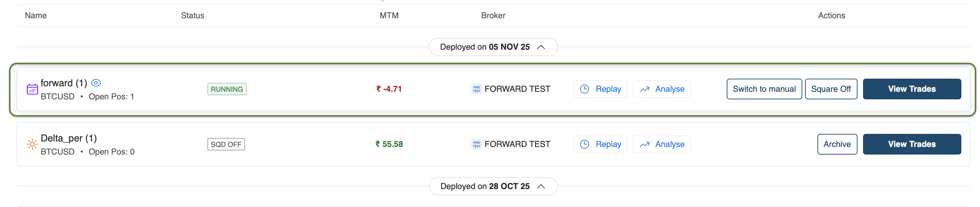Select the strategy name forward (1)
Viewport: 980px width, 207px height.
(65, 82)
